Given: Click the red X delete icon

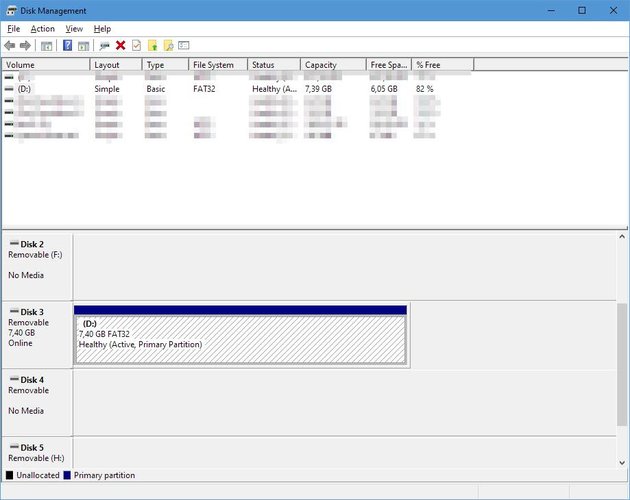Looking at the screenshot, I should coord(121,45).
